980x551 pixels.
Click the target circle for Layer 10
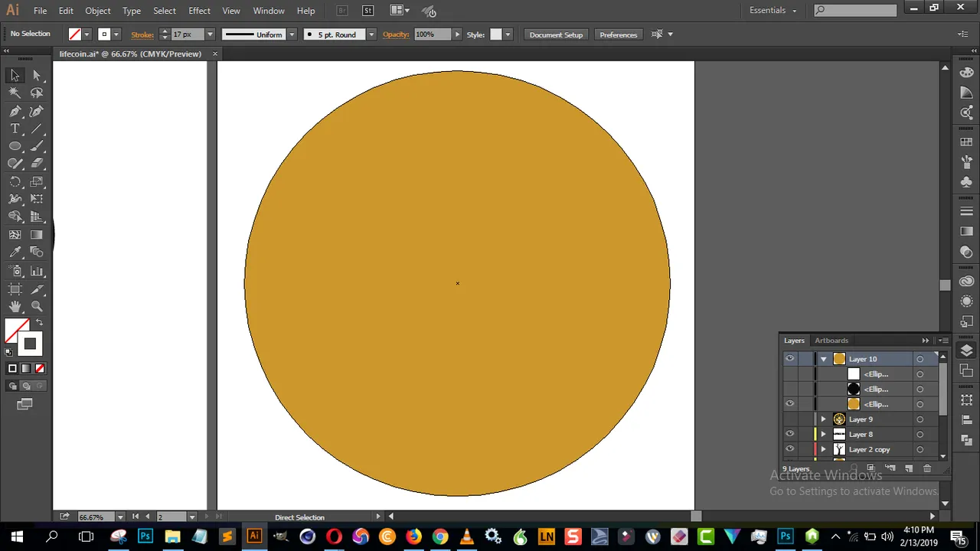(x=920, y=359)
